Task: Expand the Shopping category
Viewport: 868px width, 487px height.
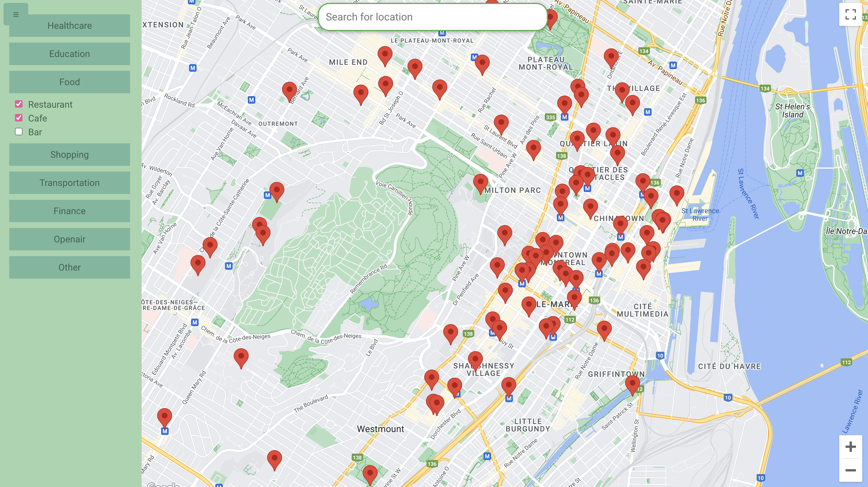Action: click(69, 155)
